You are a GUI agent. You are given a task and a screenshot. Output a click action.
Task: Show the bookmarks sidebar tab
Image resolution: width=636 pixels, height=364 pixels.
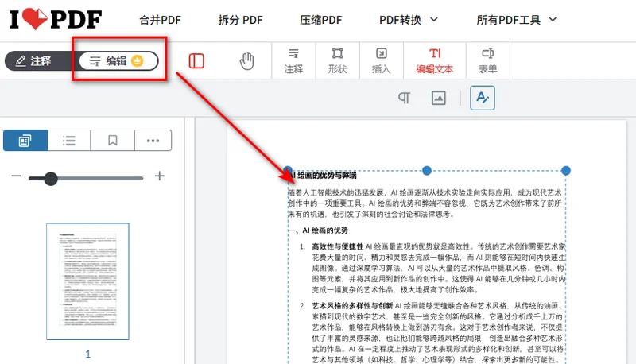[112, 141]
